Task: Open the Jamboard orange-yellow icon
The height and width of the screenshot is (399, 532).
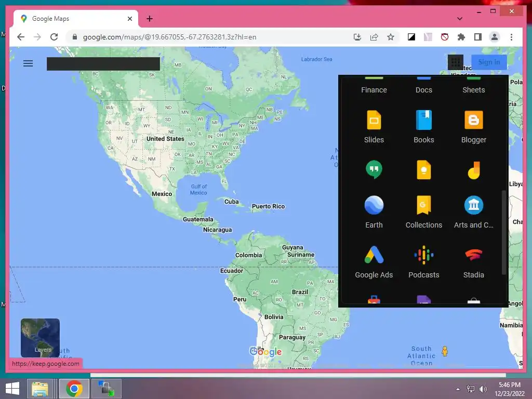Action: tap(473, 170)
